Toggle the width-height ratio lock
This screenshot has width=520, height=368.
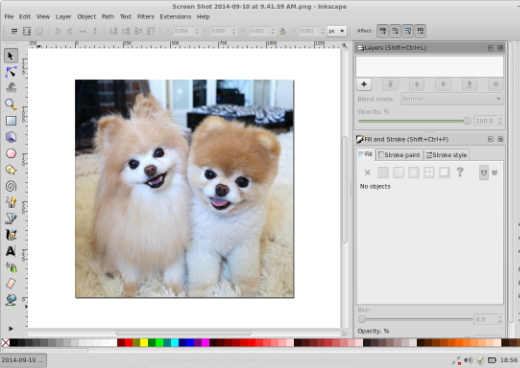coord(283,31)
